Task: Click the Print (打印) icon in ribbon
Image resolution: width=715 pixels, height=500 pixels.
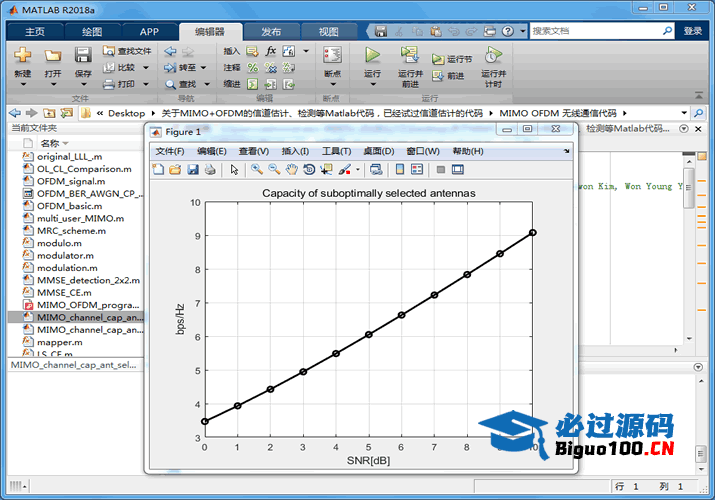Action: click(x=109, y=84)
